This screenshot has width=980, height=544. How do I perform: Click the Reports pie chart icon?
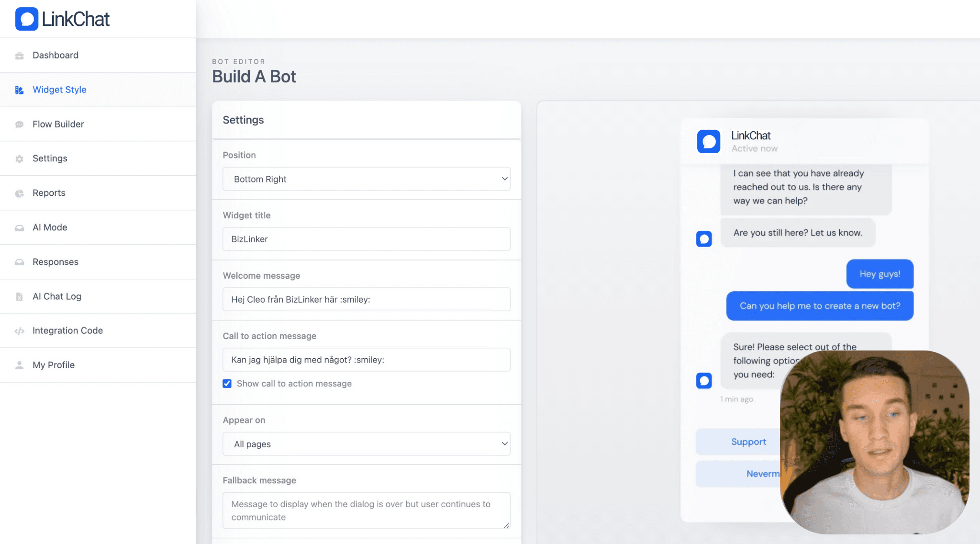click(x=19, y=193)
